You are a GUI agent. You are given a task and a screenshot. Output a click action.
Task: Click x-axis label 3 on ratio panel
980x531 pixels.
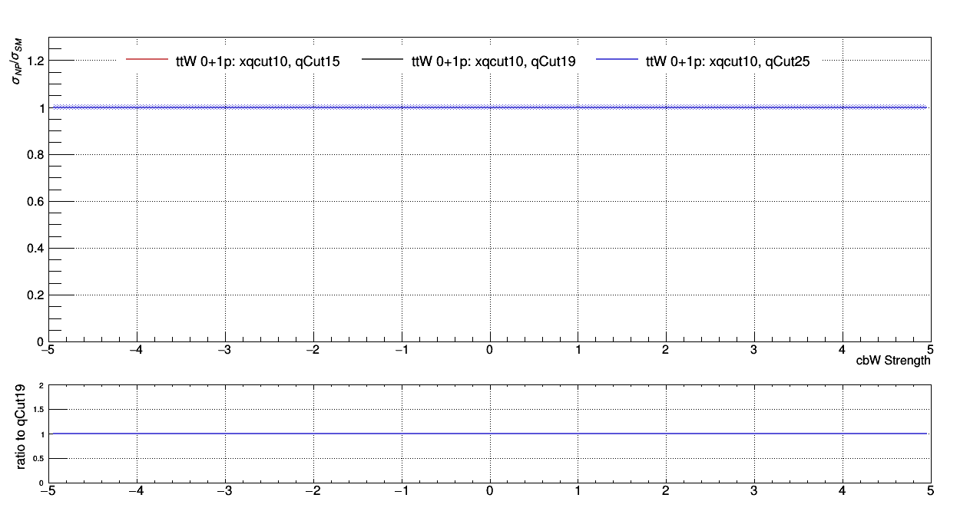(754, 492)
